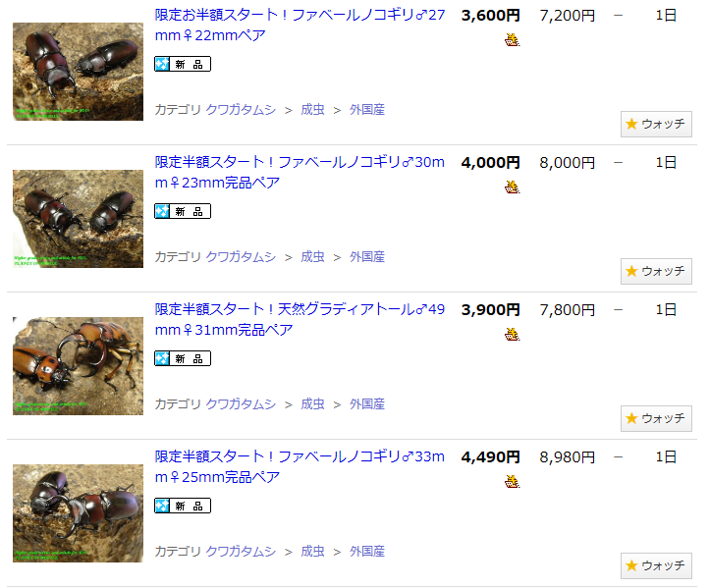Click the 新品 badge on the グラディアトール listing
This screenshot has height=588, width=709.
183,358
